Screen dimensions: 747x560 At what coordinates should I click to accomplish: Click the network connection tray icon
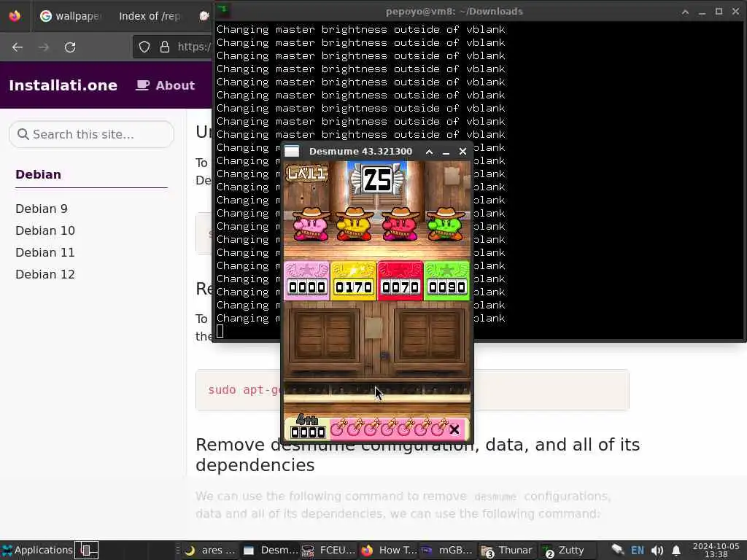(617, 550)
